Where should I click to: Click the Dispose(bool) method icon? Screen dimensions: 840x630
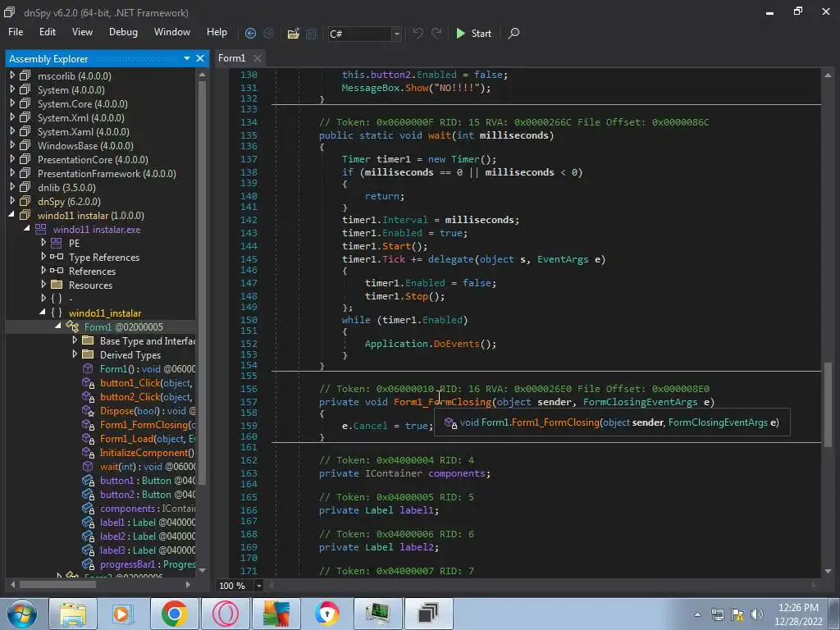tap(88, 410)
